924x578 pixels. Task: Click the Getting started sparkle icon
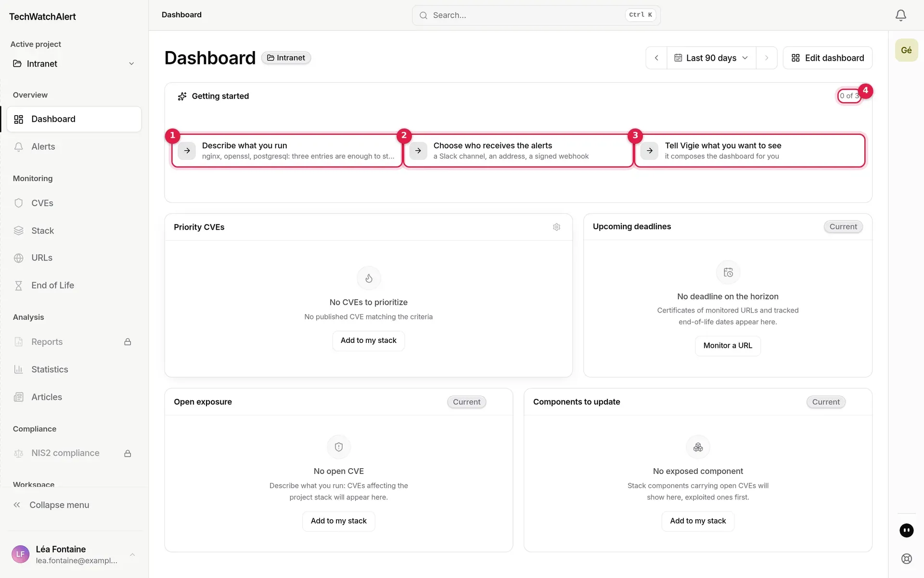[x=182, y=96]
